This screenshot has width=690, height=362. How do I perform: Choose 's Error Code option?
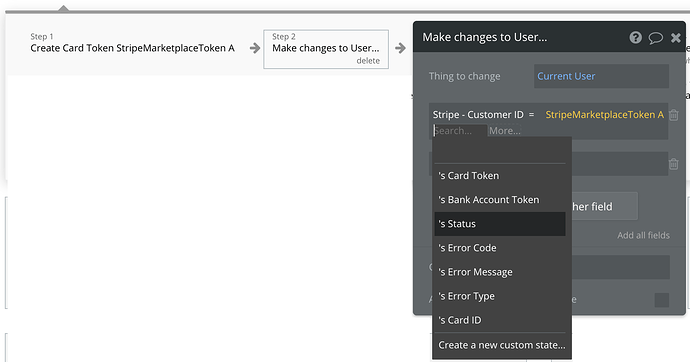click(x=500, y=248)
